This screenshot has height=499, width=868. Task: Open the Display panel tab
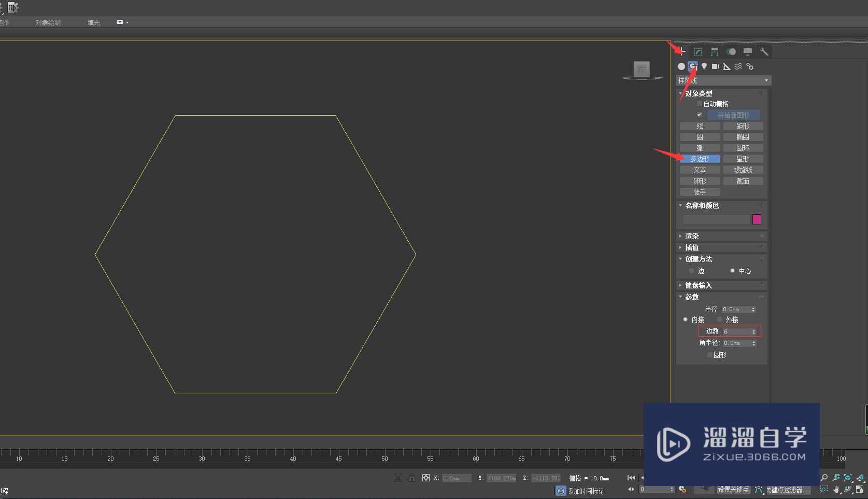click(747, 51)
